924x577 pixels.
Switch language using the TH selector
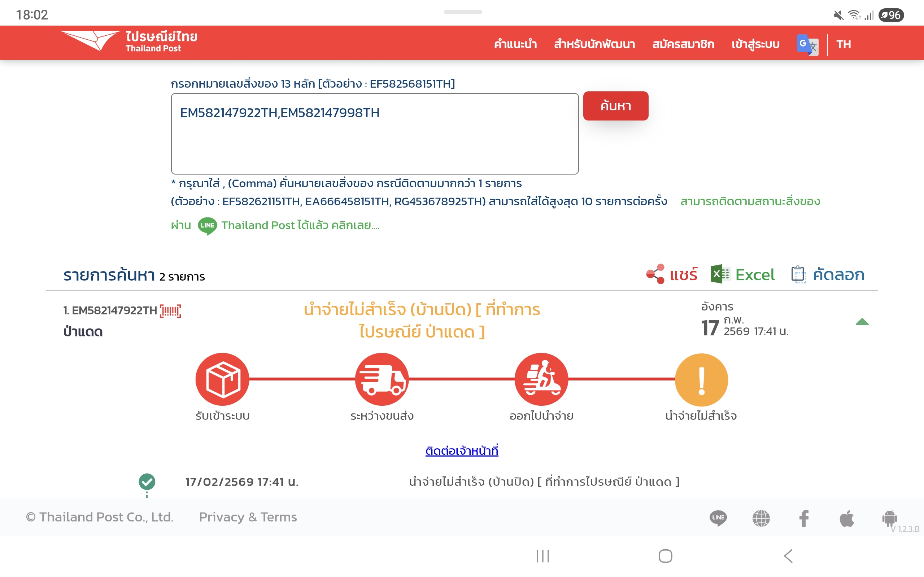point(844,44)
